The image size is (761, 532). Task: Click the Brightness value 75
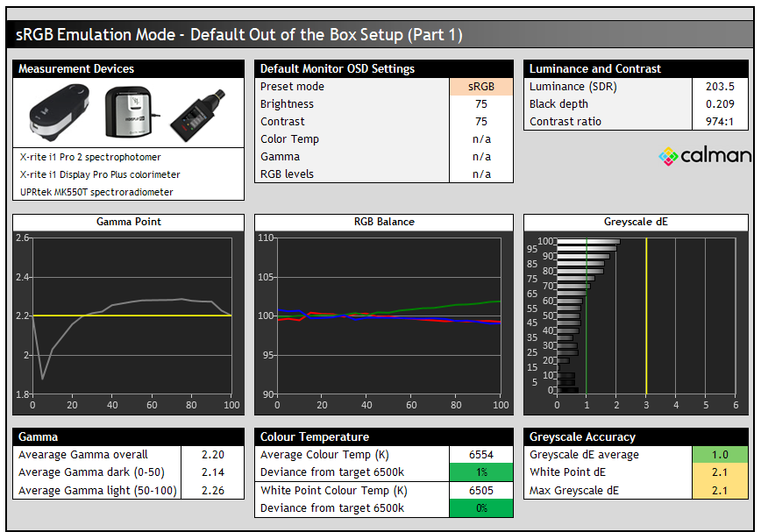coord(481,104)
